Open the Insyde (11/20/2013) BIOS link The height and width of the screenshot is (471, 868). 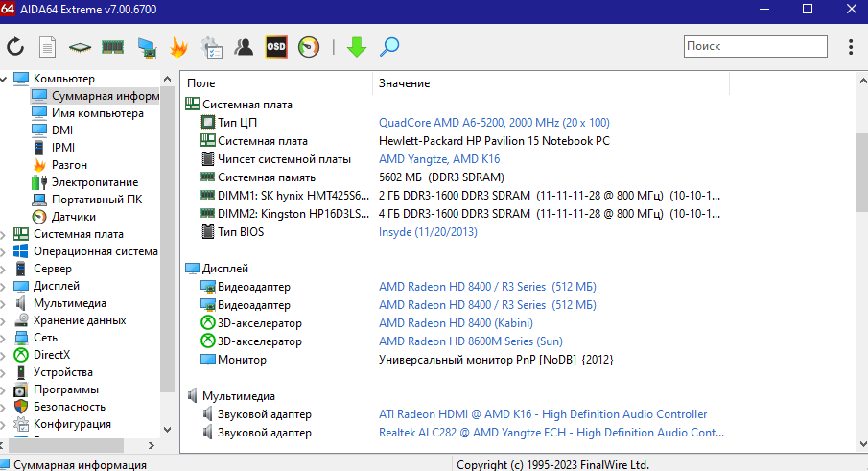coord(428,232)
